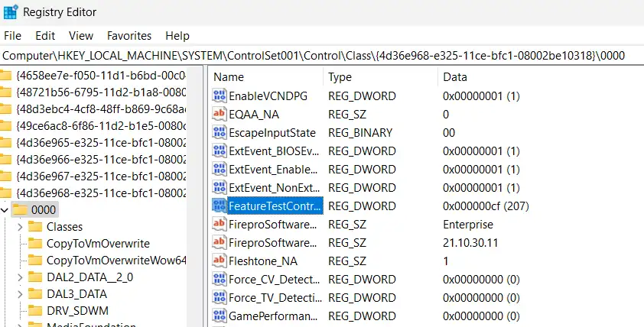Select the {4d36e965-e325-11ce... key
Image resolution: width=644 pixels, height=327 pixels.
(x=101, y=143)
